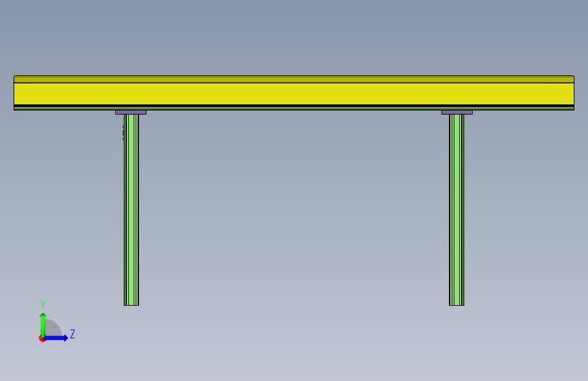
Task: Select the long yellow horizontal beam
Action: click(x=294, y=94)
